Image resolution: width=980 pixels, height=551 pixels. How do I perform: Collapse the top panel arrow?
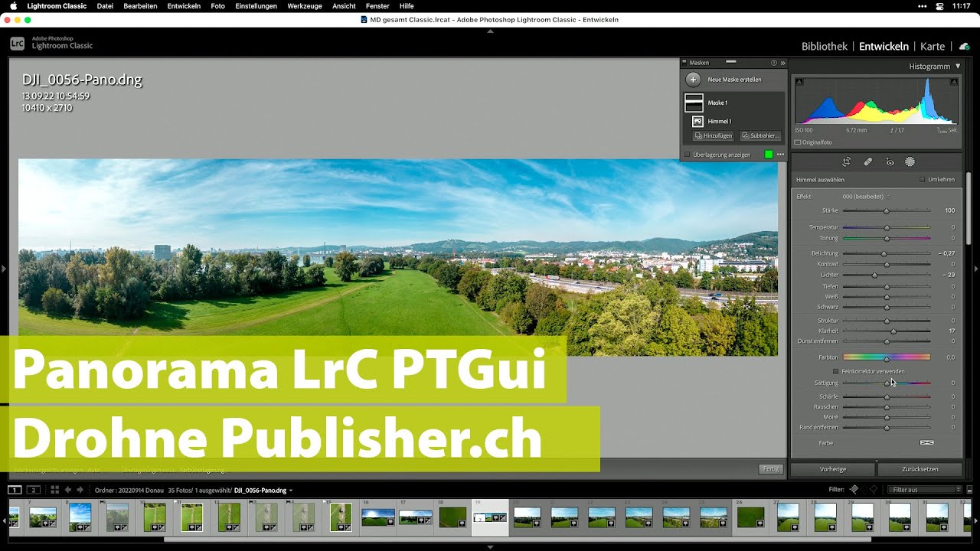coord(490,31)
